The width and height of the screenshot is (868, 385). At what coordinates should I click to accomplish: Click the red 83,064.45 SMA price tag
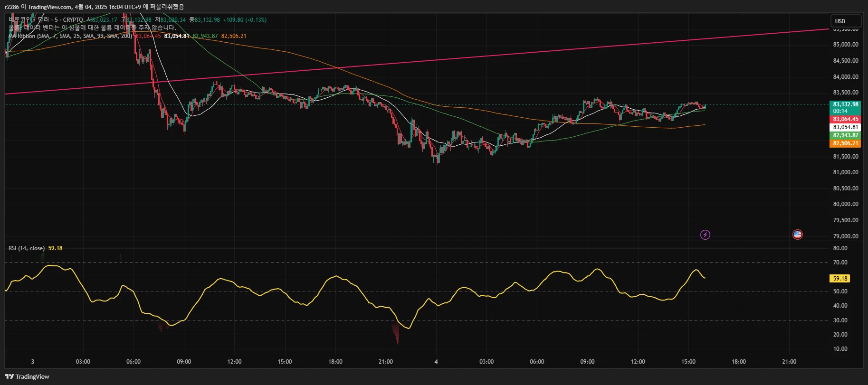pyautogui.click(x=845, y=119)
